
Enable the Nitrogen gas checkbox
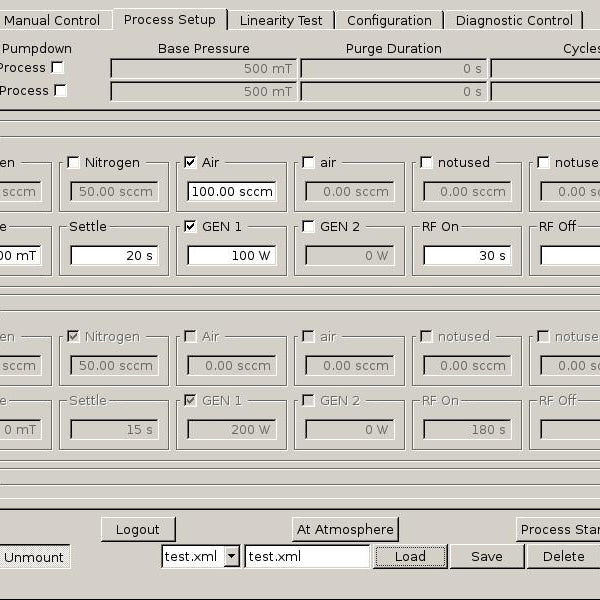pos(73,163)
